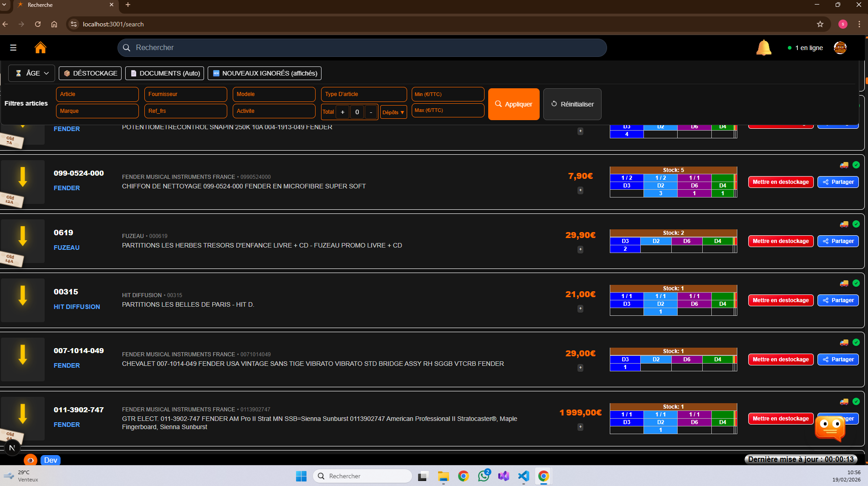The height and width of the screenshot is (486, 868).
Task: Toggle NOUVEAUX IGNORÉS (affichés) filter
Action: 265,73
